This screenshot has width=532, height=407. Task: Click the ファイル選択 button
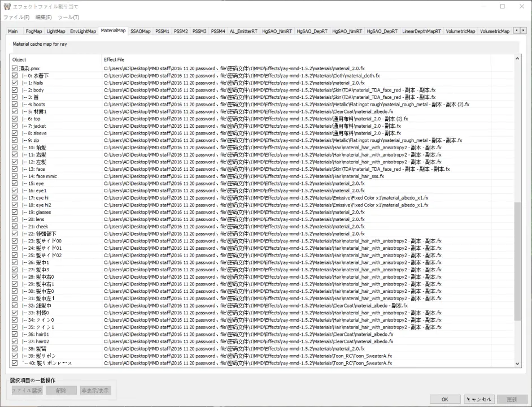coord(27,391)
